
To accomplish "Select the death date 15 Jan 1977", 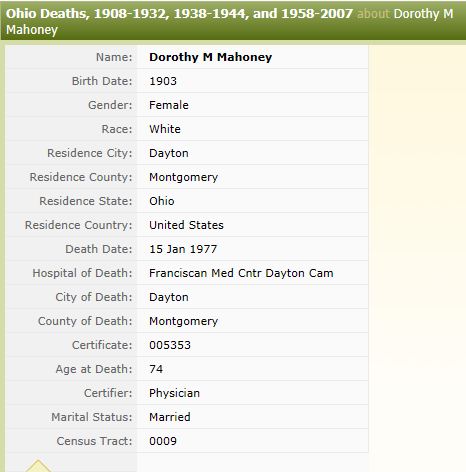I will click(183, 249).
